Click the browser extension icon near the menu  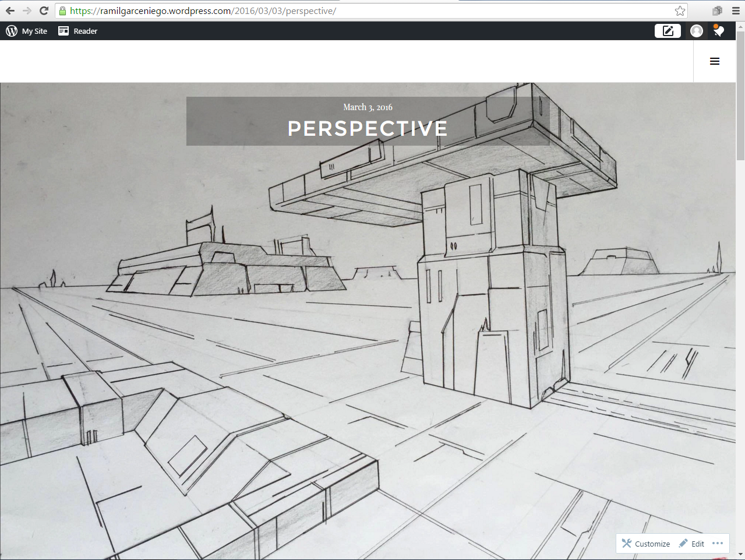click(x=716, y=10)
